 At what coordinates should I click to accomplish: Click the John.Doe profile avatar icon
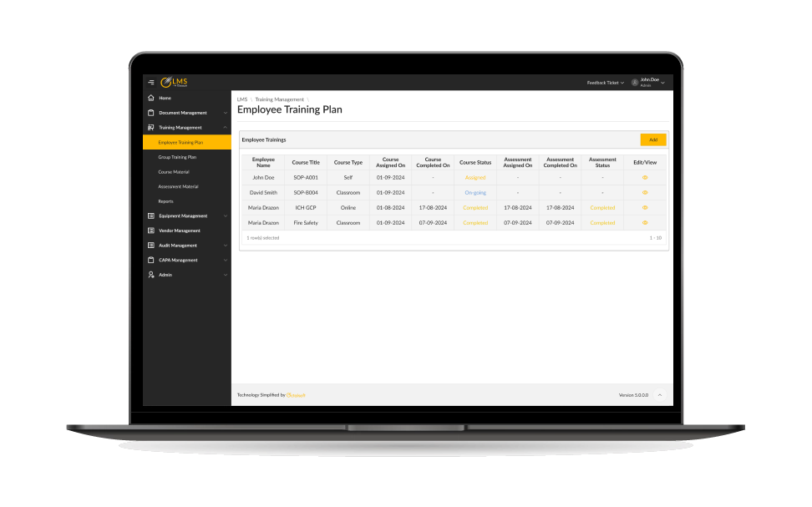[x=635, y=82]
